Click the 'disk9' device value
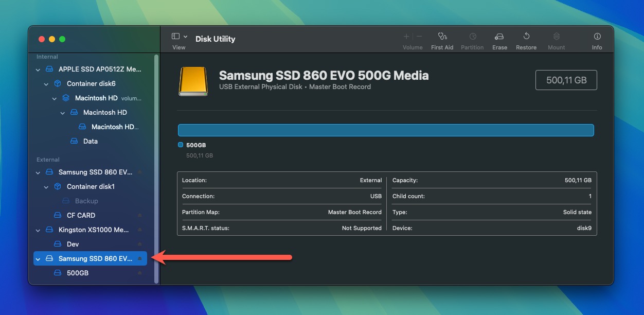Image resolution: width=644 pixels, height=315 pixels. (x=584, y=228)
